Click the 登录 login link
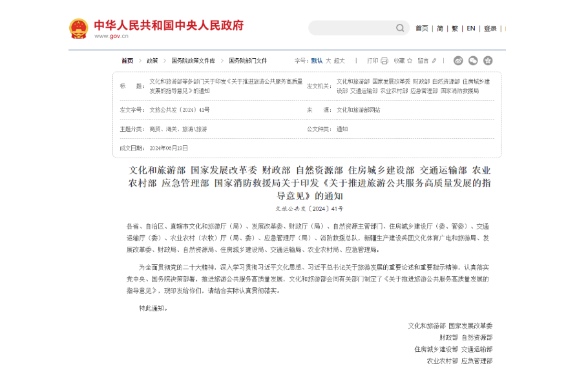Viewport: 588px width, 372px height. (490, 28)
